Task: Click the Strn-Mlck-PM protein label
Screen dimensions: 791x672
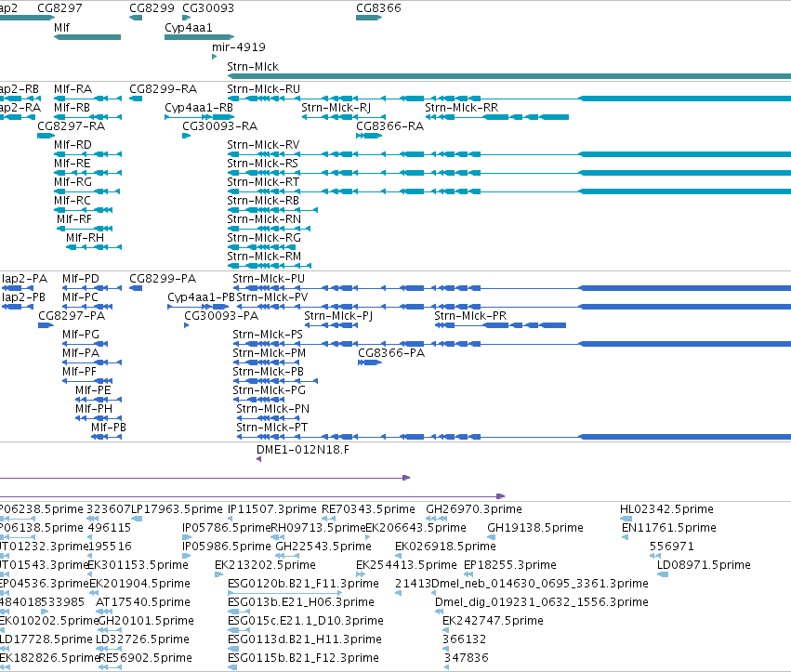Action: tap(269, 353)
